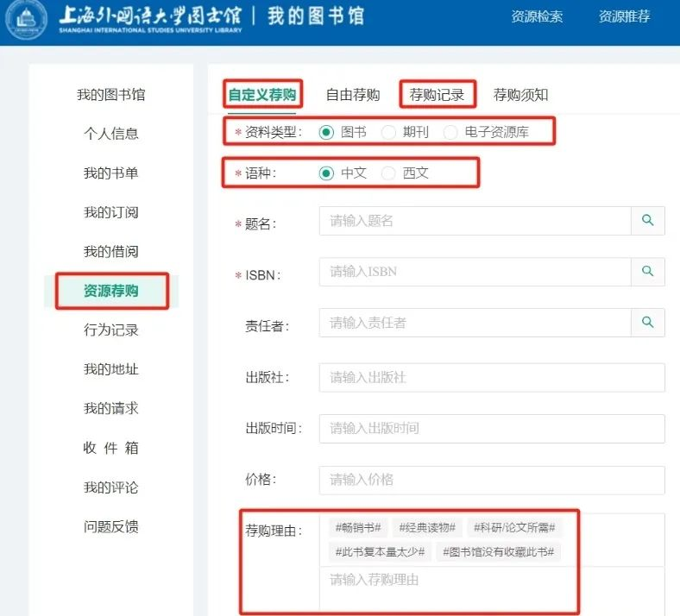Select the 期刊 resource type option
This screenshot has width=680, height=616.
[x=388, y=132]
